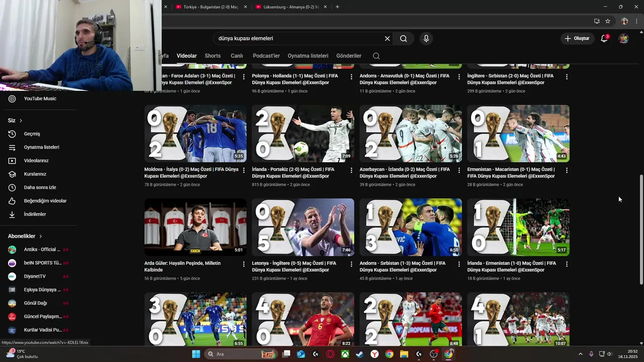Screen dimensions: 644x362
Task: Expand the Abonelikler section chevron
Action: click(x=41, y=236)
